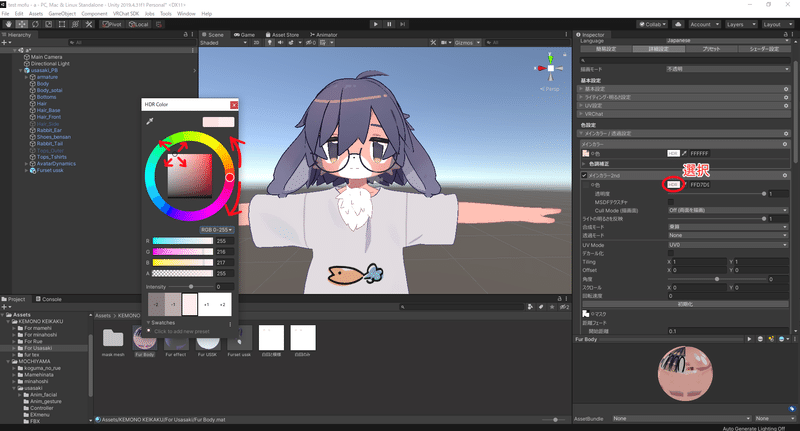800x431 pixels.
Task: Pick the eyedropper in HDR Color window
Action: click(x=150, y=121)
